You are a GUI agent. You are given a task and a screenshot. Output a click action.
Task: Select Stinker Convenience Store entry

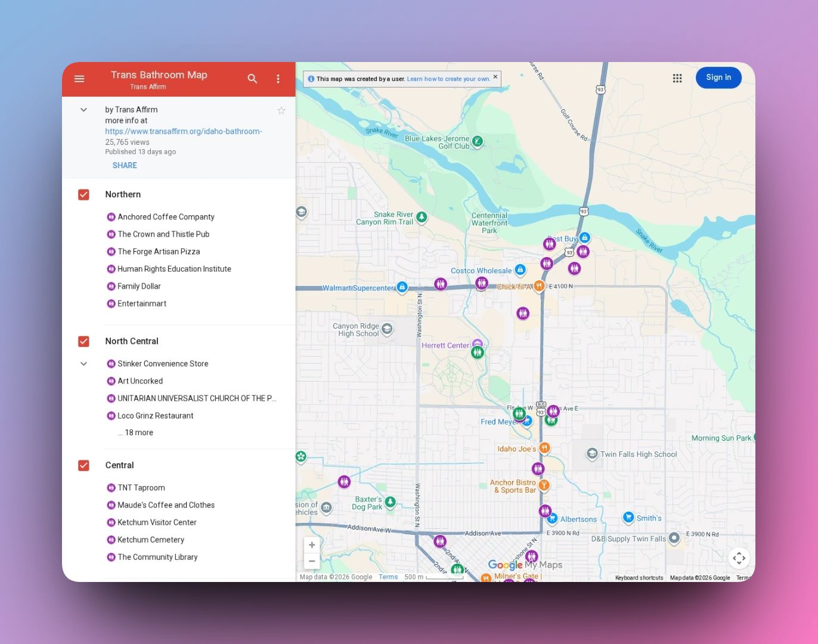tap(157, 364)
